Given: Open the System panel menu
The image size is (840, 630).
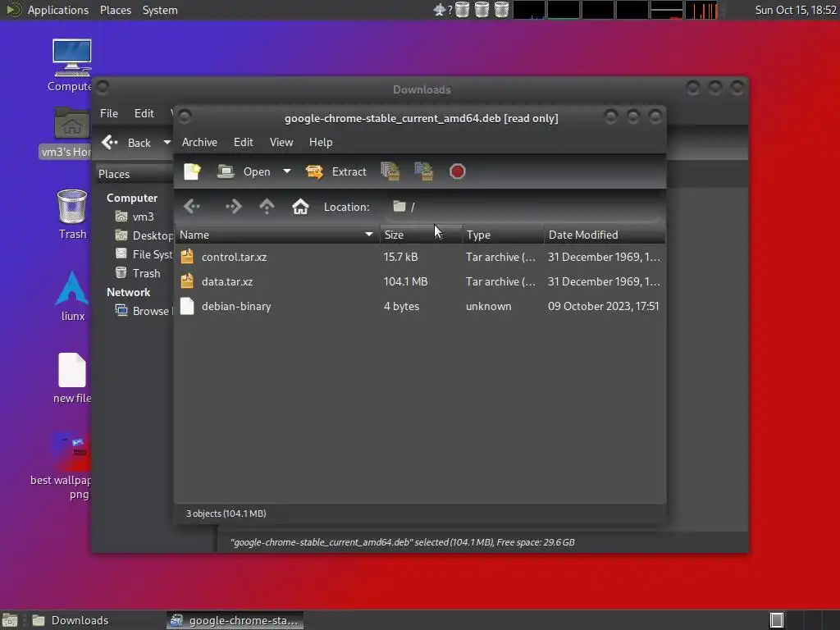Looking at the screenshot, I should point(160,10).
